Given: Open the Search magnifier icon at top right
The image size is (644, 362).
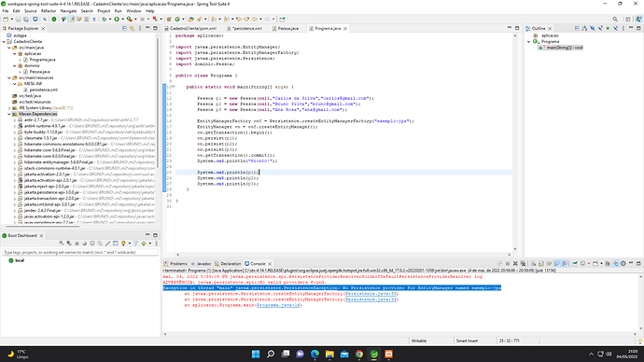Looking at the screenshot, I should click(615, 19).
